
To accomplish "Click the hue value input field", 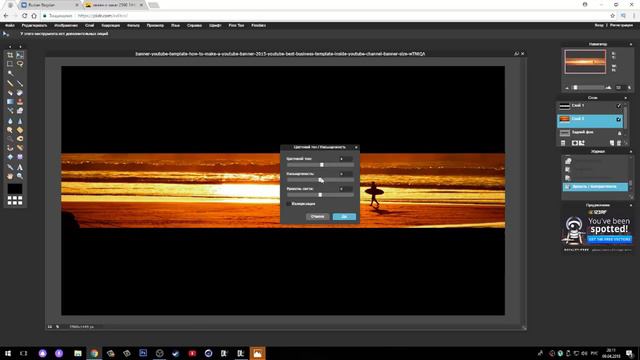I will pyautogui.click(x=346, y=159).
